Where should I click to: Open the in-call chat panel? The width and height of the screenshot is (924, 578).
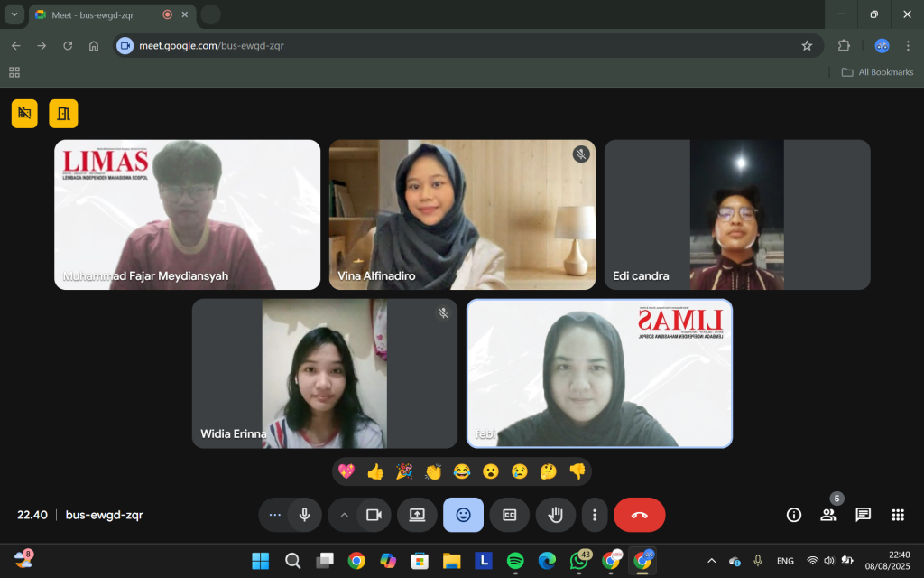[x=863, y=515]
